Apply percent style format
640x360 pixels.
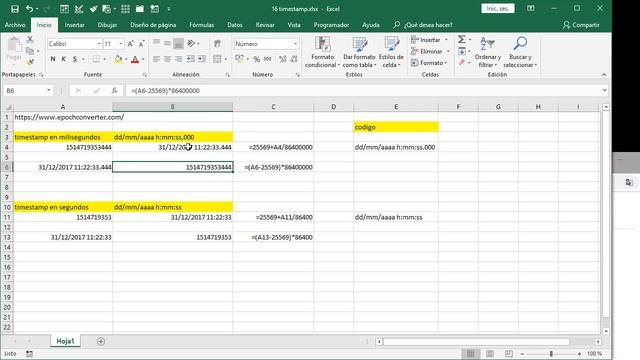pos(257,60)
